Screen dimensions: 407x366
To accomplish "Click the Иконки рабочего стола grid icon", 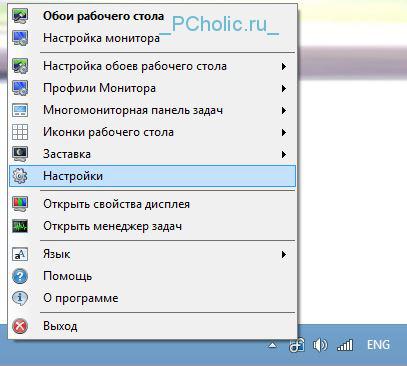I will 20,132.
